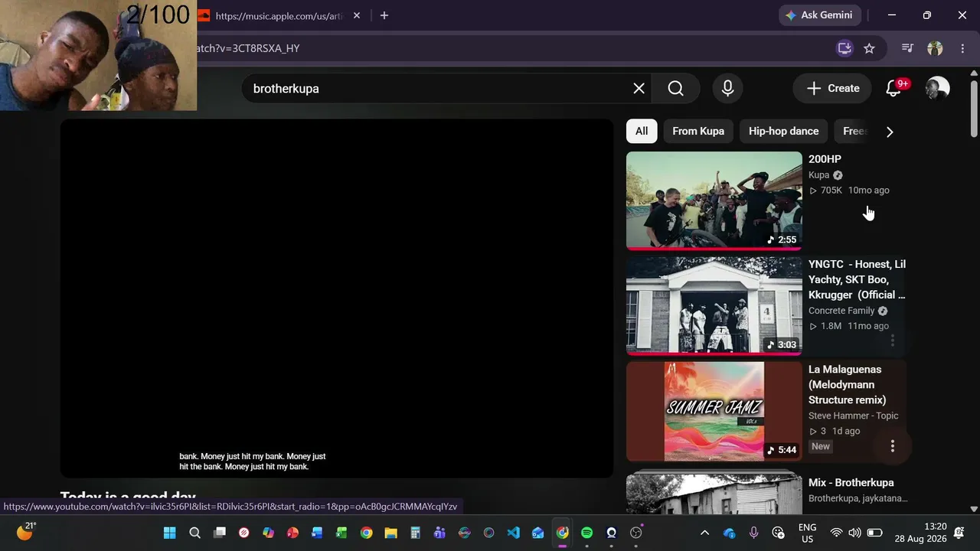Open File Explorer from the taskbar
Image resolution: width=980 pixels, height=551 pixels.
coord(390,533)
